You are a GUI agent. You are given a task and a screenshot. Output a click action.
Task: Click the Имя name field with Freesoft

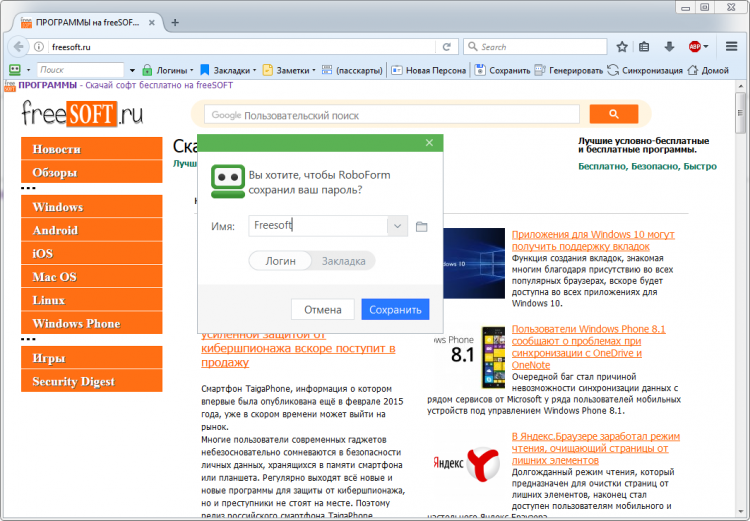coord(318,226)
